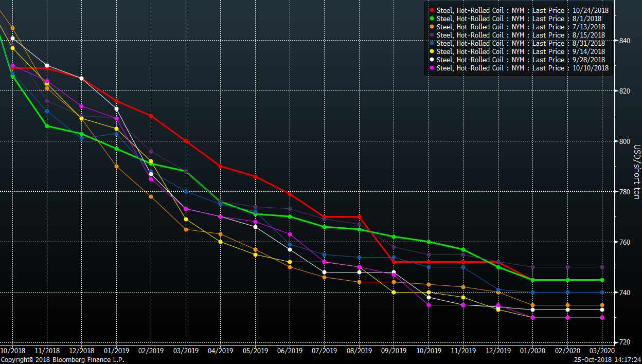Click the USD/short ton axis title

[636, 172]
